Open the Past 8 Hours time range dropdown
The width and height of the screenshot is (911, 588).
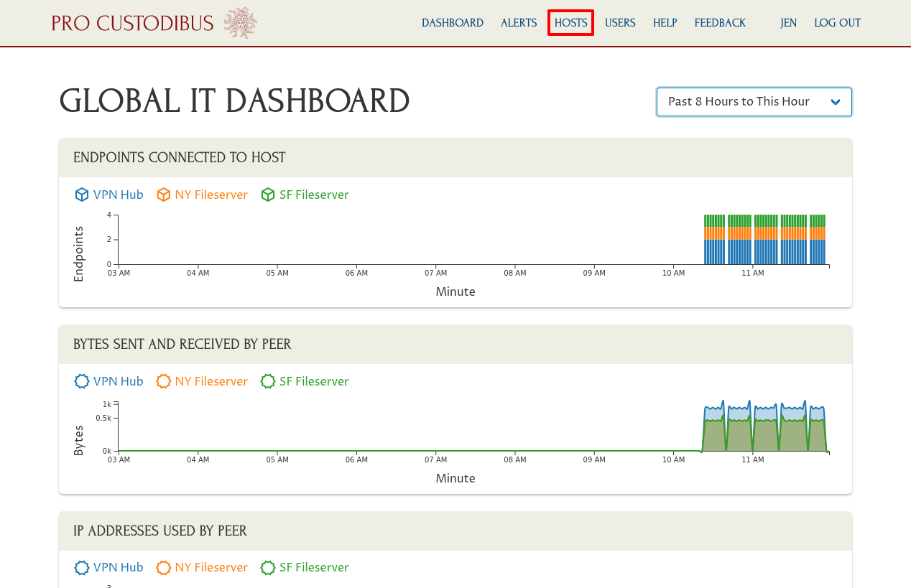click(754, 102)
